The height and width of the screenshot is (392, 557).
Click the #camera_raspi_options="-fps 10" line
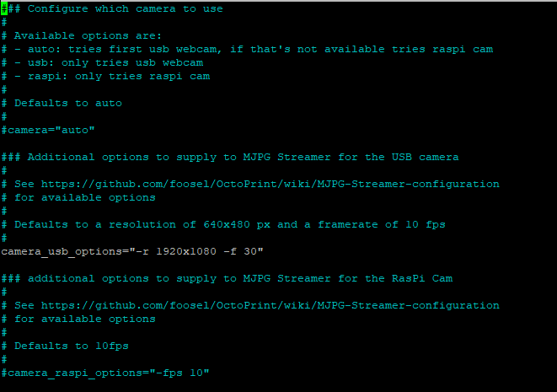click(105, 373)
